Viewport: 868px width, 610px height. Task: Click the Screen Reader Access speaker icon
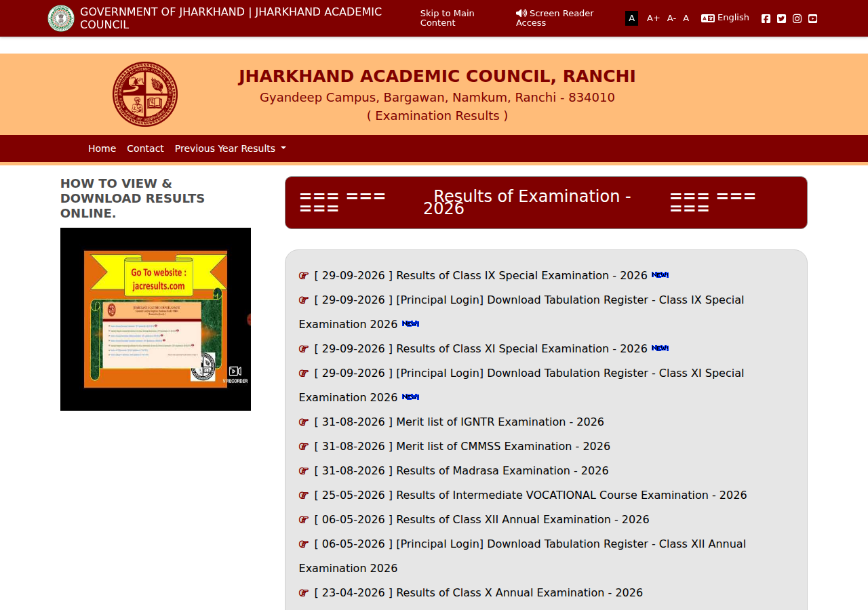click(521, 13)
